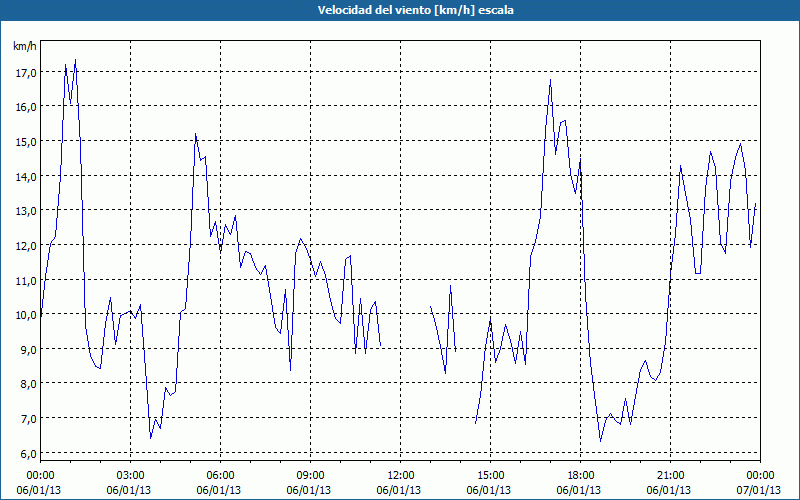Click the '17,0' y-axis value

click(26, 73)
